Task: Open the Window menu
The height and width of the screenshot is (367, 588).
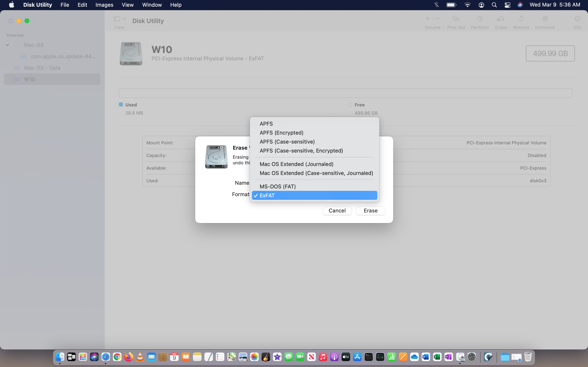Action: [x=152, y=5]
